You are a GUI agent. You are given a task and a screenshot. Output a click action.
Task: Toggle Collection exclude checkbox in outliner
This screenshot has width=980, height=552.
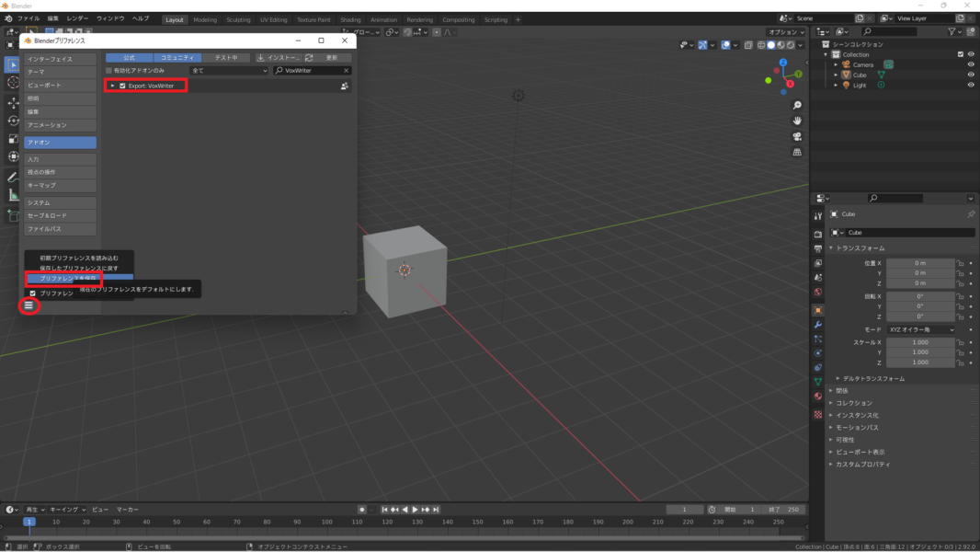961,54
